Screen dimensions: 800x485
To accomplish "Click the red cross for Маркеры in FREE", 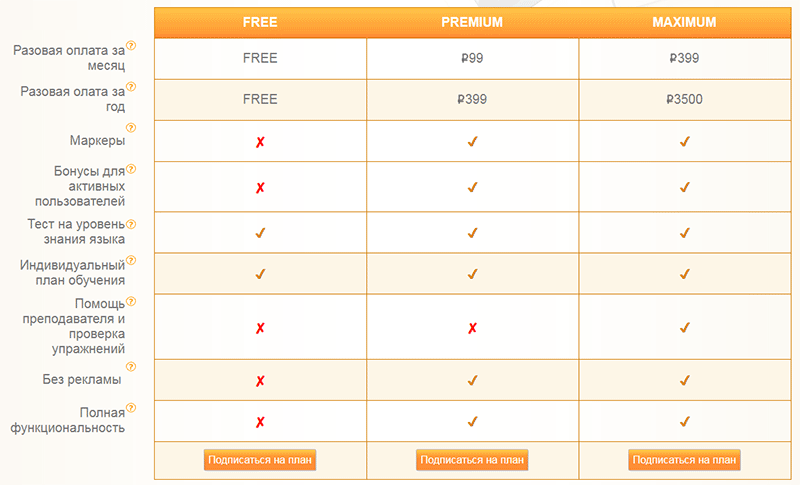I will (260, 142).
